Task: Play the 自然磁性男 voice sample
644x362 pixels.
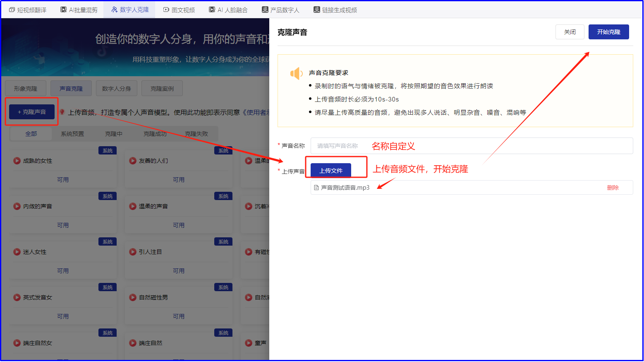Action: (x=132, y=297)
